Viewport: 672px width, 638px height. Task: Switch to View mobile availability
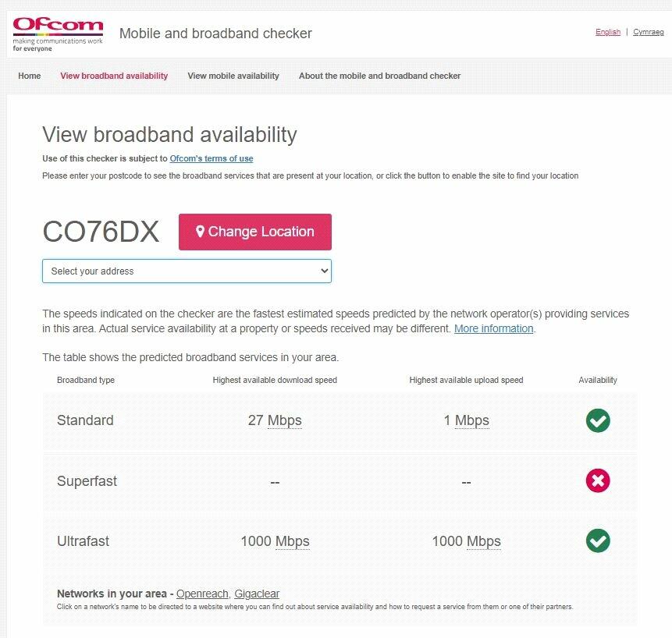click(x=233, y=76)
